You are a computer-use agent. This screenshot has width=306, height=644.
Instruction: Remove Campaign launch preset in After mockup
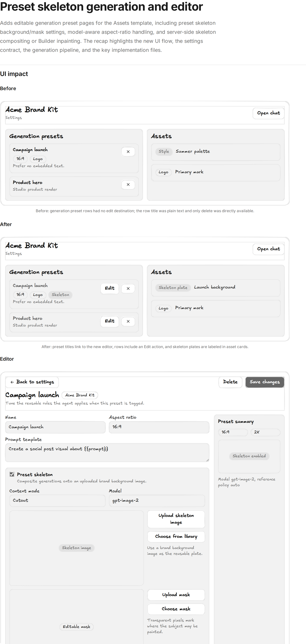point(128,289)
